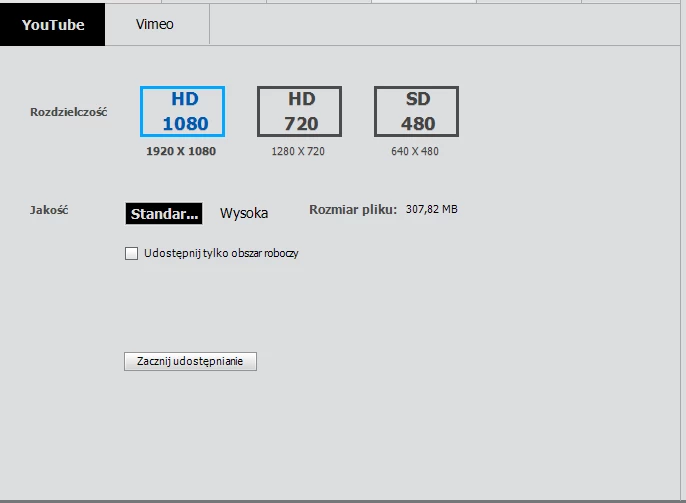Select HD 1080 resolution preset

[x=182, y=112]
